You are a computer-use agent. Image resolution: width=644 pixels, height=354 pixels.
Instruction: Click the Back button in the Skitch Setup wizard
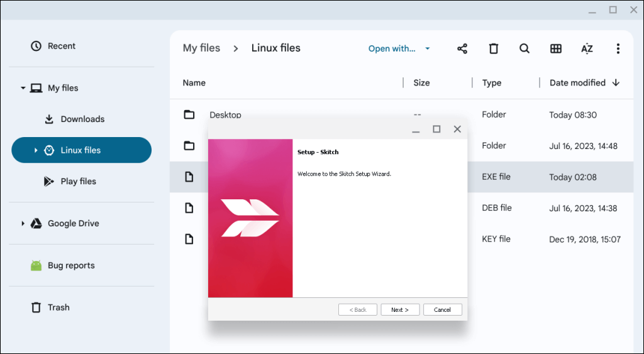click(358, 309)
